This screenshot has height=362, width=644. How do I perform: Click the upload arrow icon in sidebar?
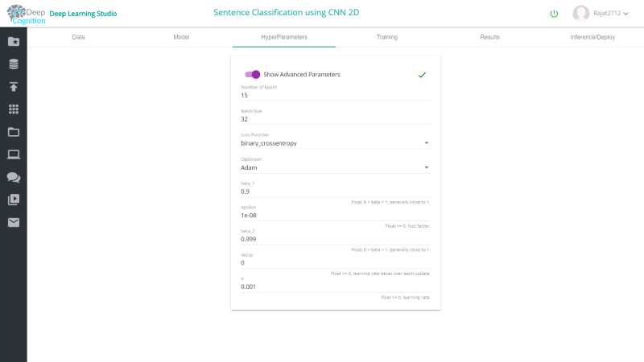(x=14, y=87)
